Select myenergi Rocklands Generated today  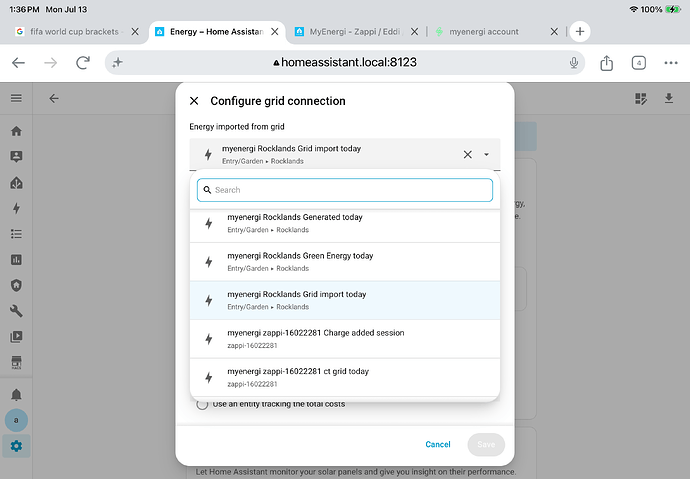[345, 223]
